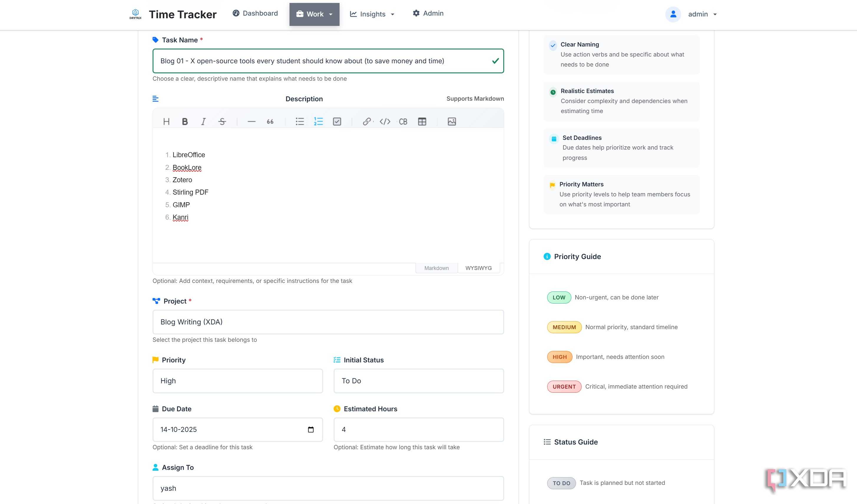Image resolution: width=857 pixels, height=504 pixels.
Task: Open the Assign To dropdown showing yash
Action: (x=328, y=488)
